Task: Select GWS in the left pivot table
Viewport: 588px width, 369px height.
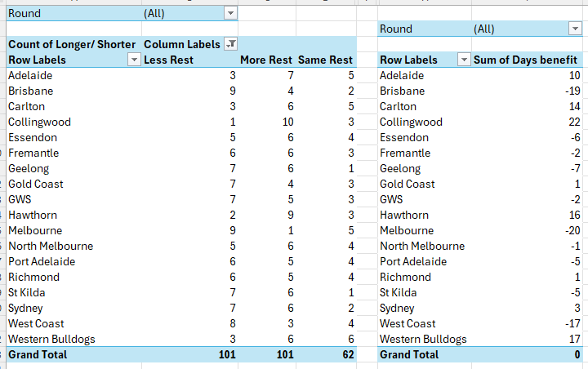Action: pyautogui.click(x=20, y=199)
